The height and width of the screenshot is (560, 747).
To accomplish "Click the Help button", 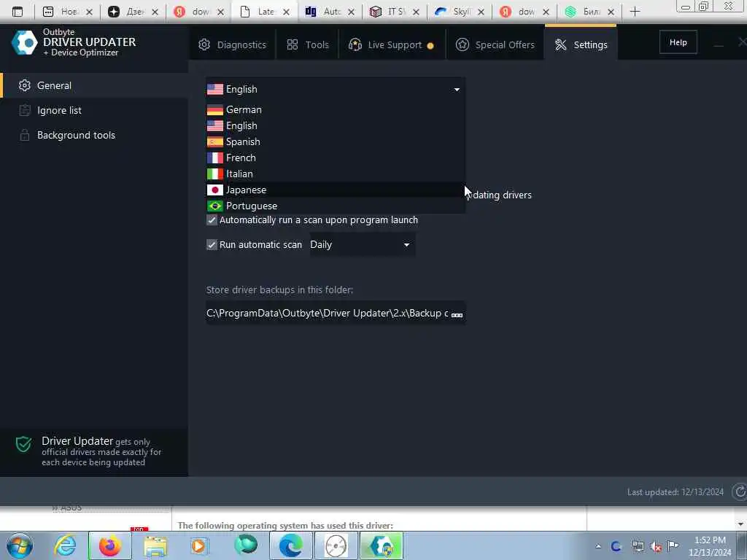I will click(678, 42).
